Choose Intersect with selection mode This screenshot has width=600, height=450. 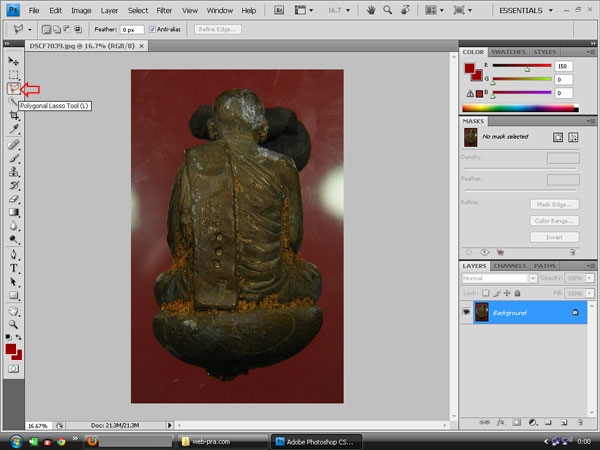coord(78,29)
